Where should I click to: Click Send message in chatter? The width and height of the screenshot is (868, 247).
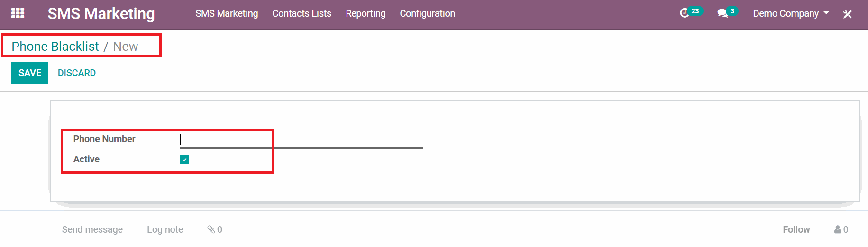click(x=92, y=229)
